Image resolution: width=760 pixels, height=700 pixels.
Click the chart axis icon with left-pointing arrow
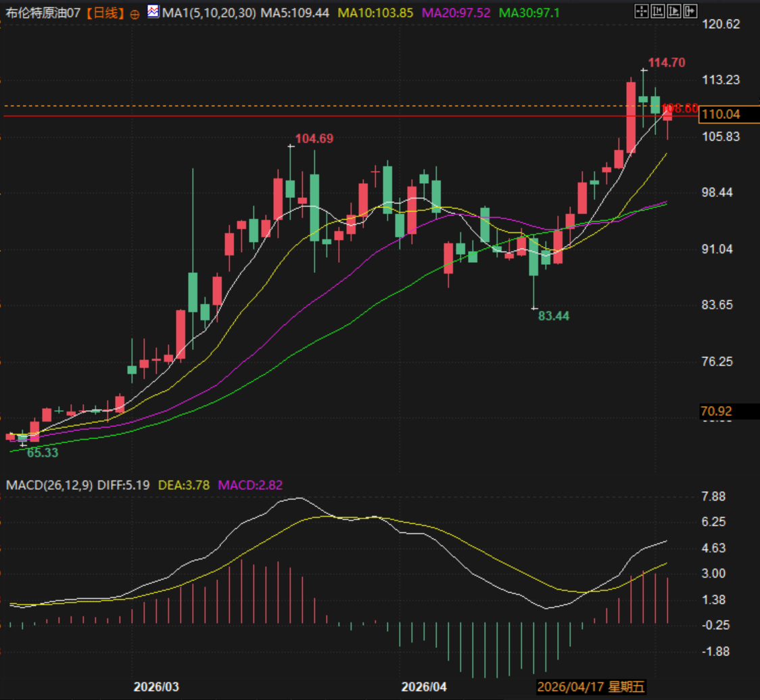tap(658, 11)
